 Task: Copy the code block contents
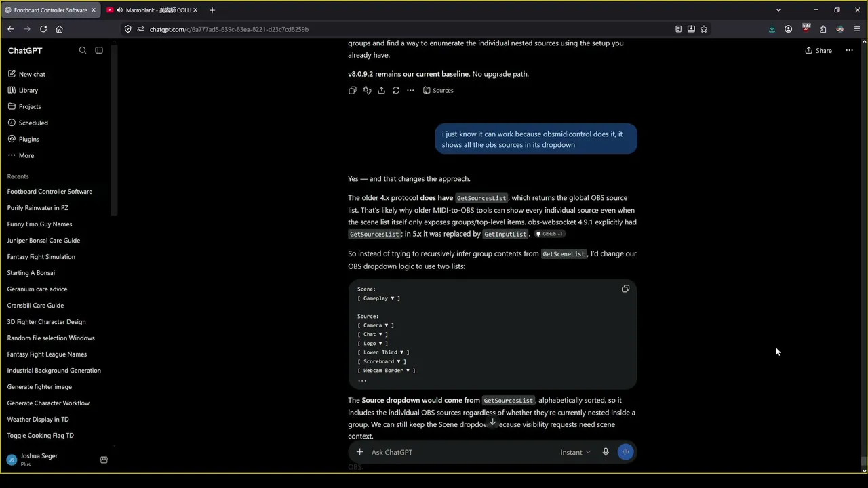(625, 289)
